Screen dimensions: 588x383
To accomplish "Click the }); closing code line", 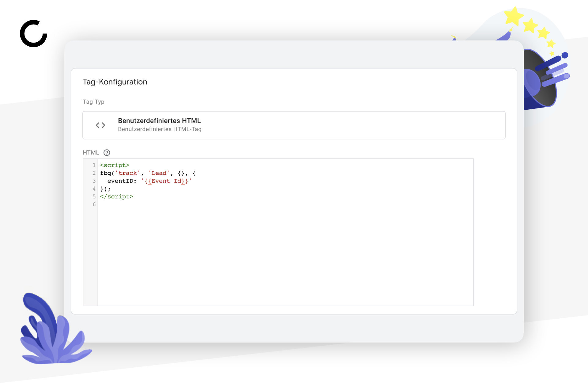I will 105,189.
